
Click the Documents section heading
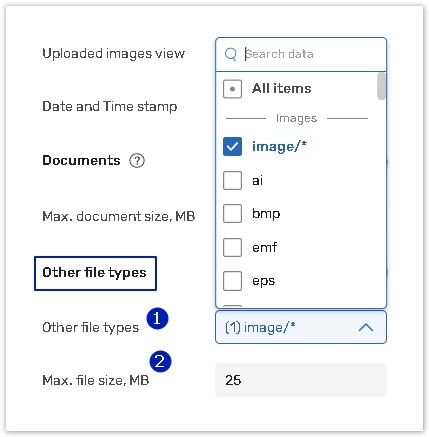81,161
